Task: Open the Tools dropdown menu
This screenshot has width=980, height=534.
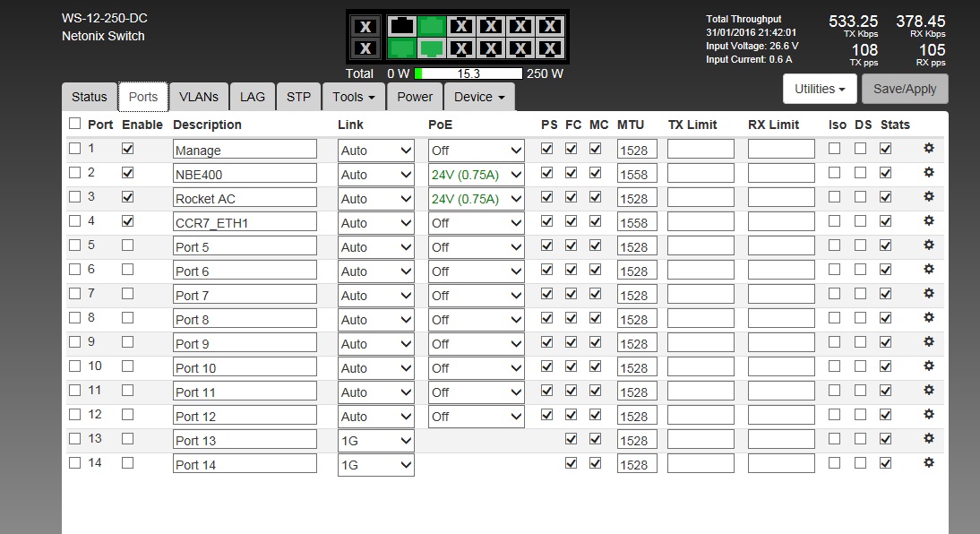Action: [352, 97]
